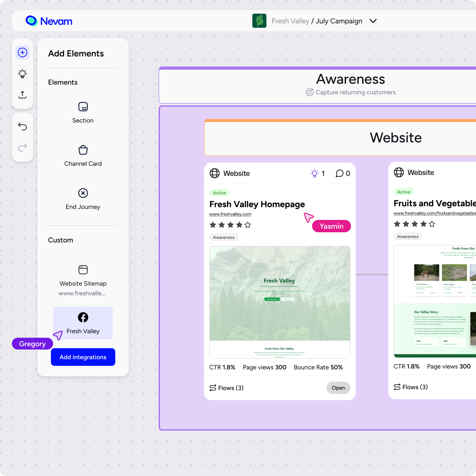Click Bounce Rate 50% metric
This screenshot has width=476, height=476.
pos(318,367)
